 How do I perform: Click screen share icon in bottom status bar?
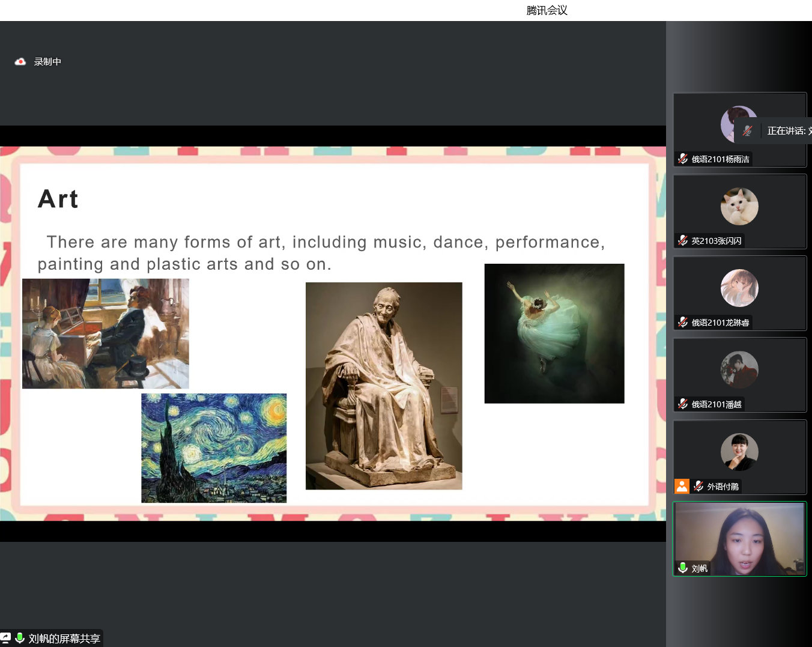(6, 638)
